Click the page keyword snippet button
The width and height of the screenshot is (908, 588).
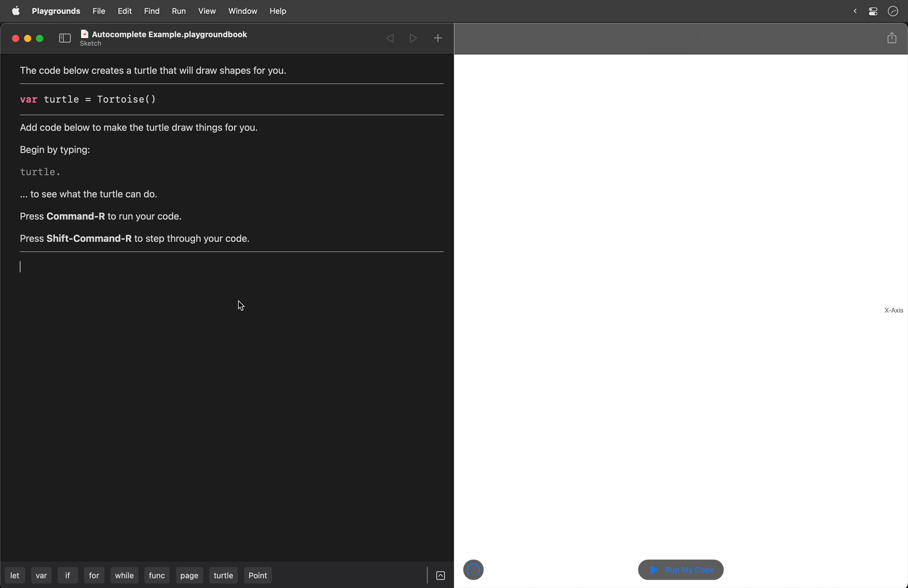(189, 575)
